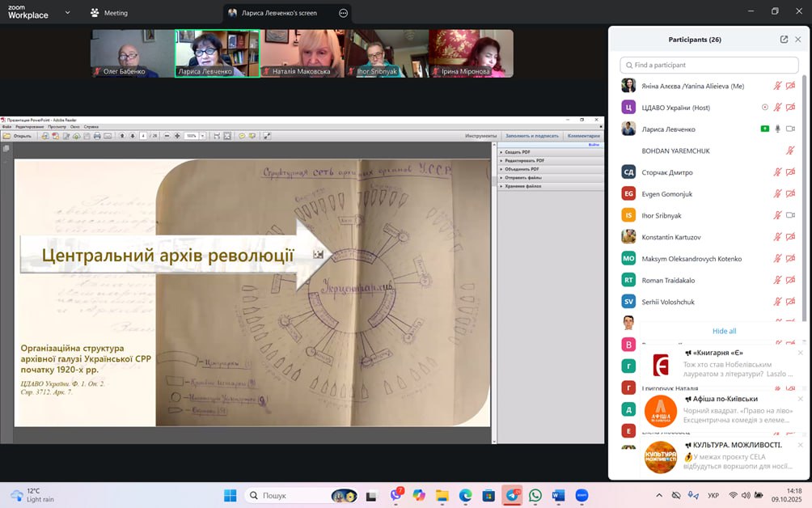Screen dimensions: 812x508
Task: Click the Zoom icon in the taskbar
Action: pos(582,495)
